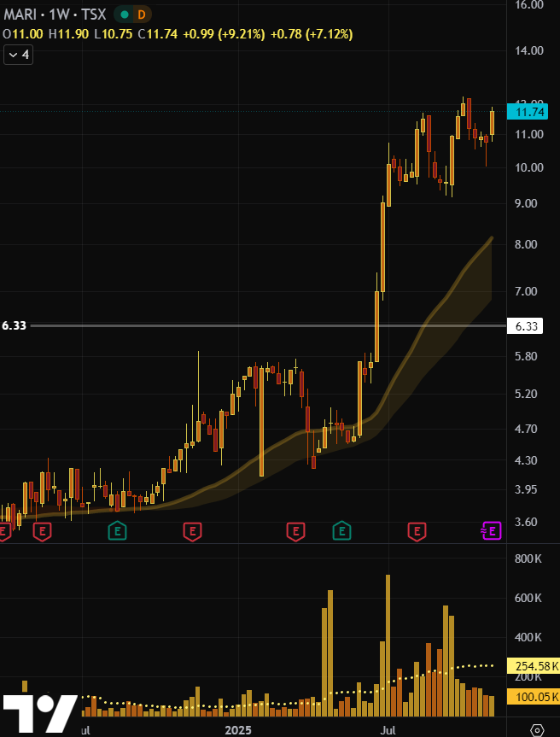The image size is (560, 737).
Task: Click the orange D delayed-data icon
Action: (142, 15)
